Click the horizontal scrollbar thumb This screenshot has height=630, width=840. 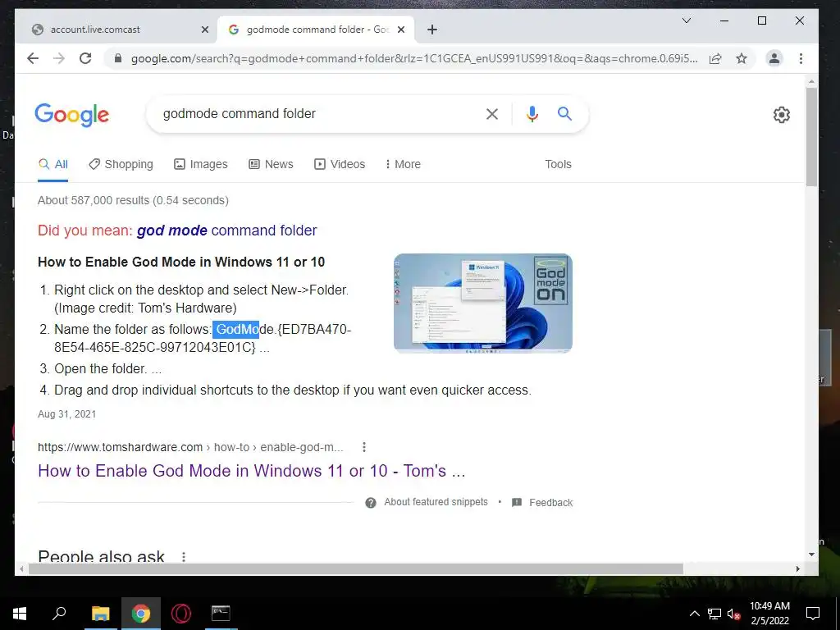pos(356,568)
